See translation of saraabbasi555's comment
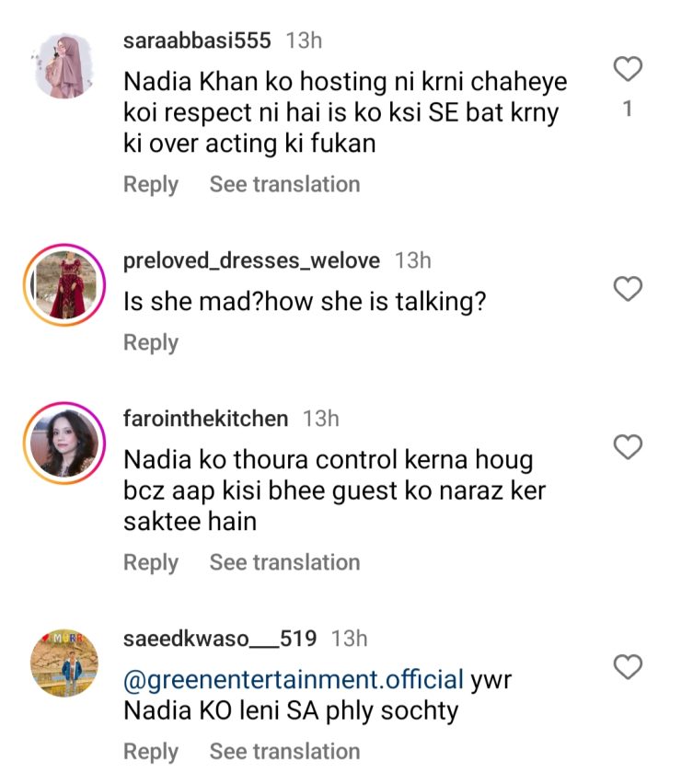This screenshot has height=784, width=681. pyautogui.click(x=284, y=185)
